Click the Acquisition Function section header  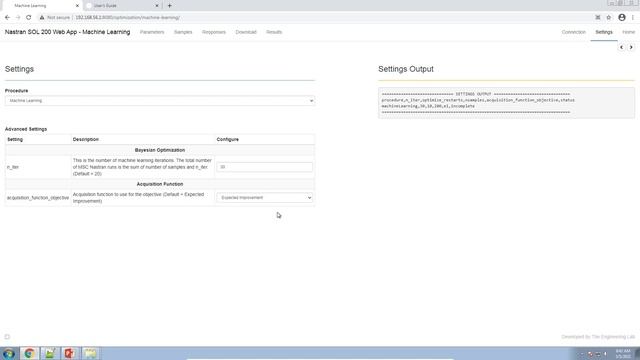point(160,184)
